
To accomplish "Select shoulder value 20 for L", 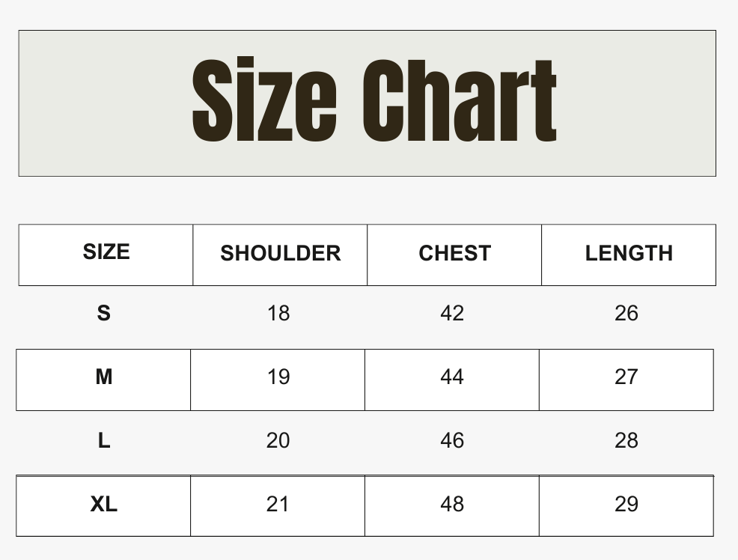I will pyautogui.click(x=278, y=441).
